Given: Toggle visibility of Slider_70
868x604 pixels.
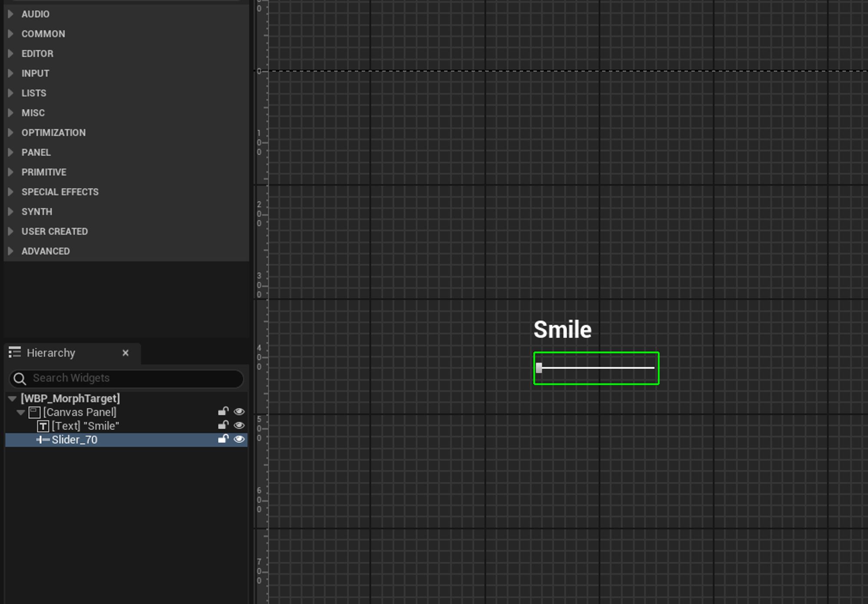Looking at the screenshot, I should (x=239, y=439).
